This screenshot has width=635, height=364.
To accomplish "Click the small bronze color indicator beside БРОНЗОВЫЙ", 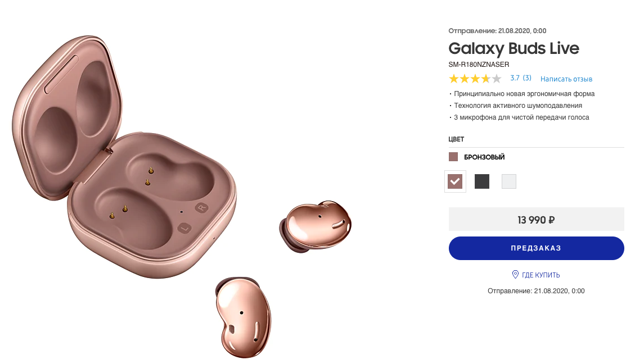I will pyautogui.click(x=453, y=157).
